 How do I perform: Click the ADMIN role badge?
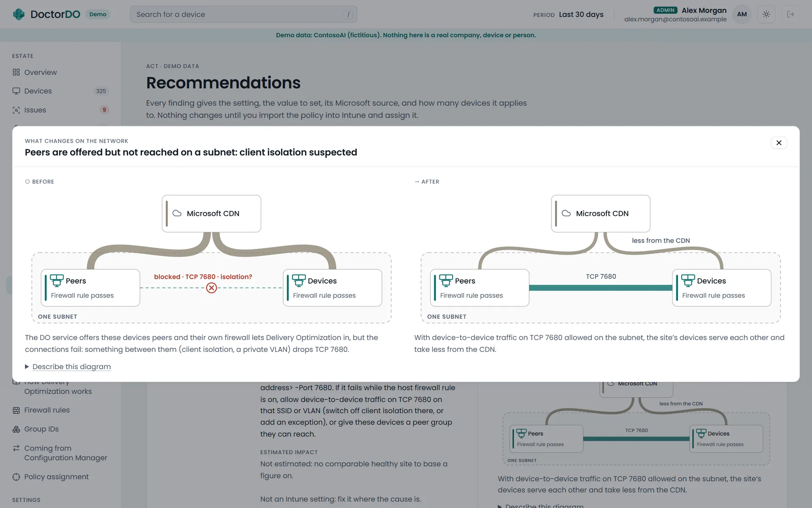[x=665, y=10]
